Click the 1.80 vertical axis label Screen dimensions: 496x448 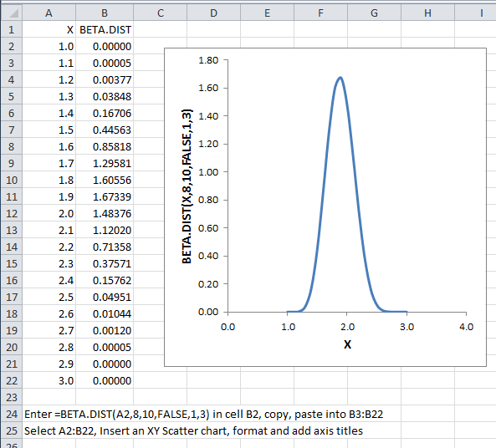208,60
